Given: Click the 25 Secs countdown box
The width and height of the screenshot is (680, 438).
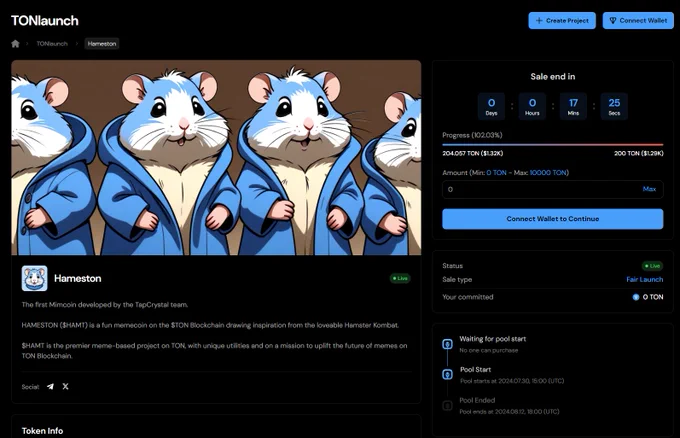Looking at the screenshot, I should [614, 106].
